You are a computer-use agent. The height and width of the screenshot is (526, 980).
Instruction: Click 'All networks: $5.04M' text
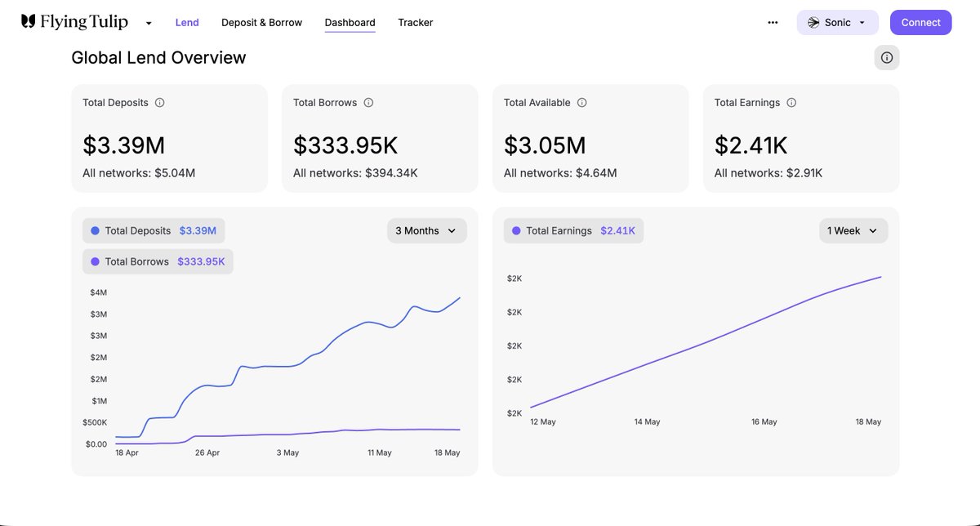pos(139,173)
